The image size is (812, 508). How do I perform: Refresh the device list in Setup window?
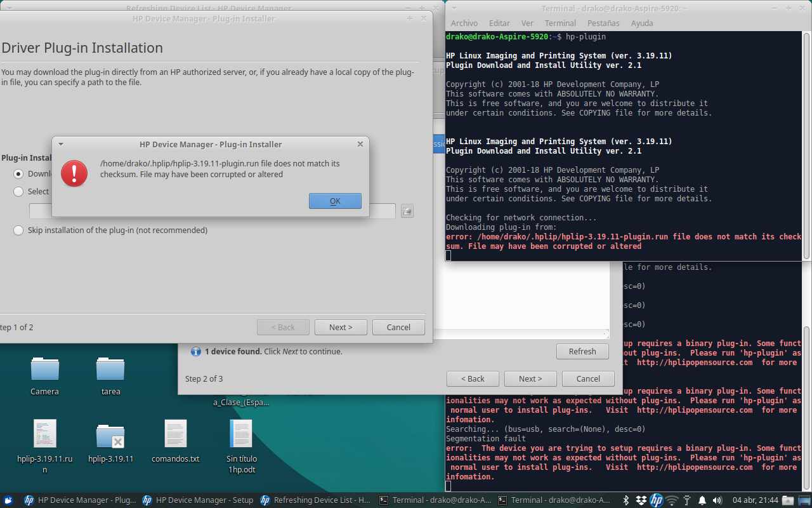click(x=582, y=351)
